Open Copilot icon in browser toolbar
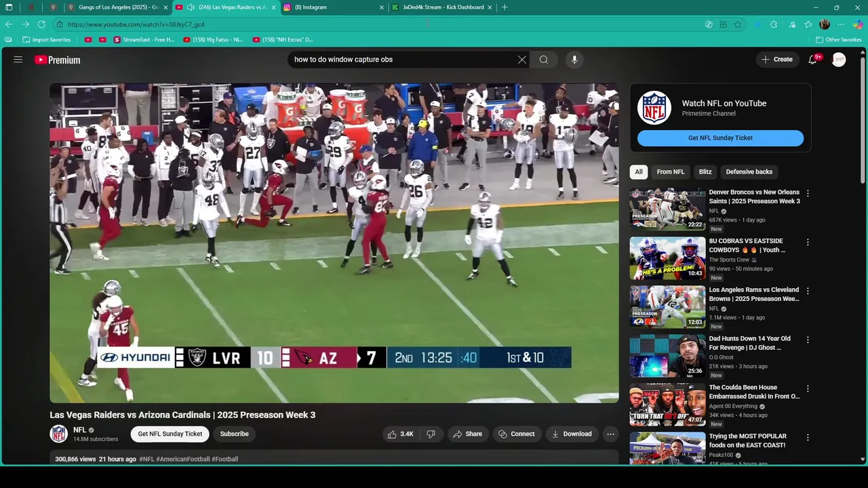Image resolution: width=868 pixels, height=488 pixels. 858,24
